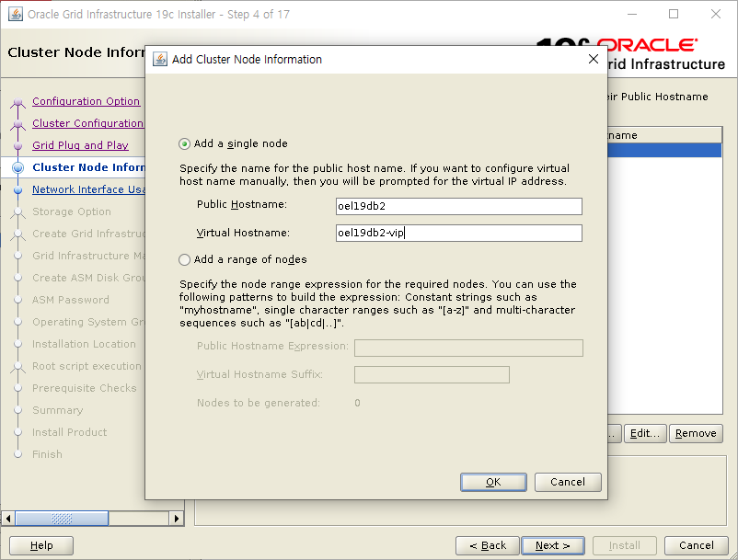Cancel the Add Cluster Node Information dialog
Viewport: 738px width, 560px height.
(x=568, y=483)
